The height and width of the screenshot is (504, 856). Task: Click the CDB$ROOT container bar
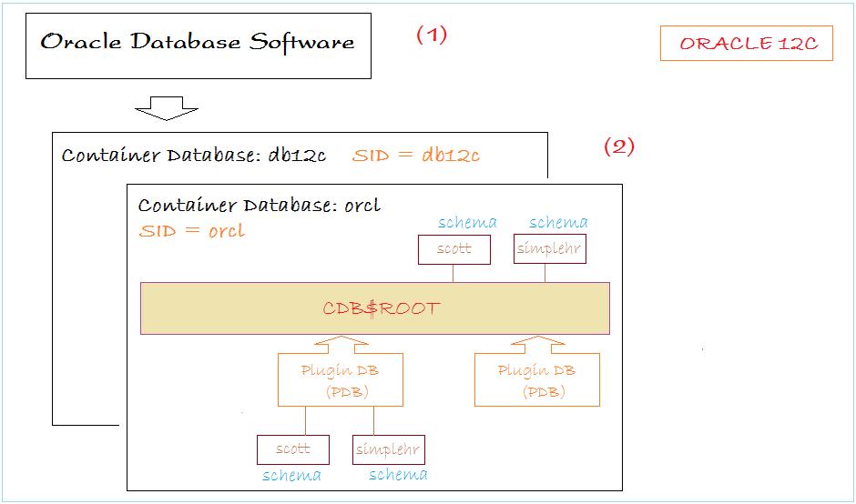[375, 308]
